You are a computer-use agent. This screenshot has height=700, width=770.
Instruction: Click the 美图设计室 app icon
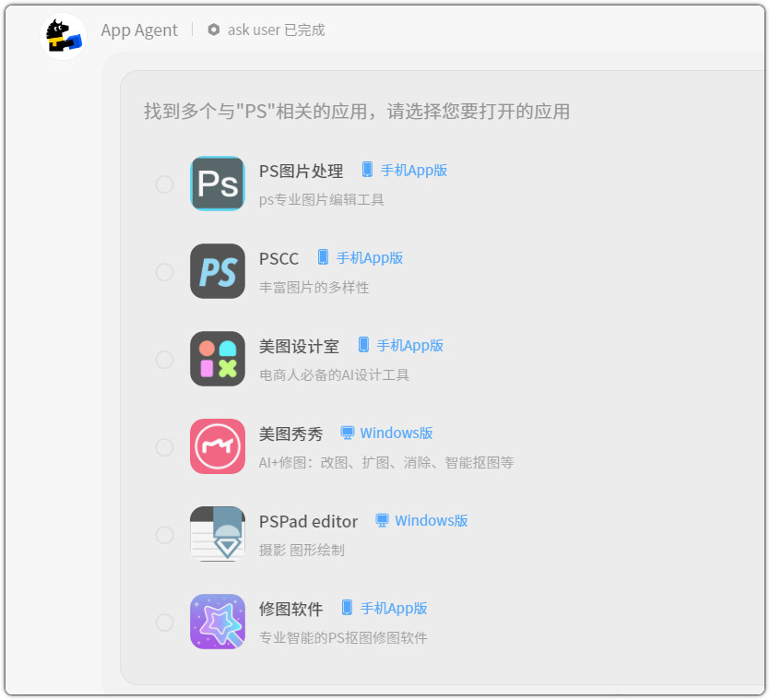pos(218,359)
